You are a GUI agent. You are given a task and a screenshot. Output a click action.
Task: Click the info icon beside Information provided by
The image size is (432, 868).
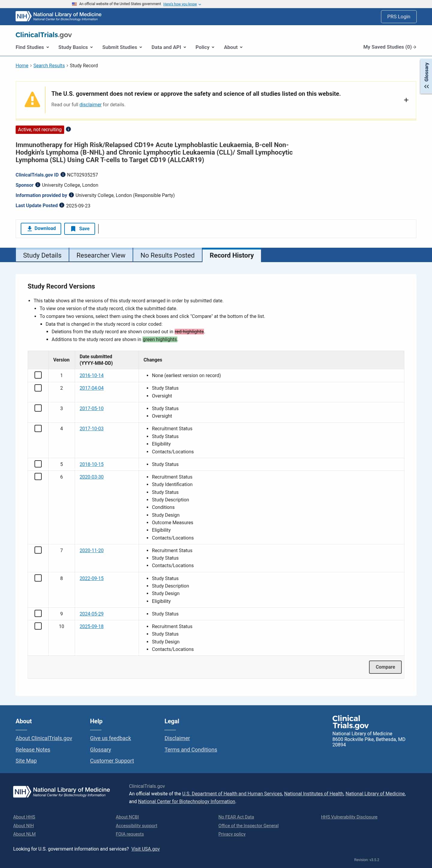(71, 195)
